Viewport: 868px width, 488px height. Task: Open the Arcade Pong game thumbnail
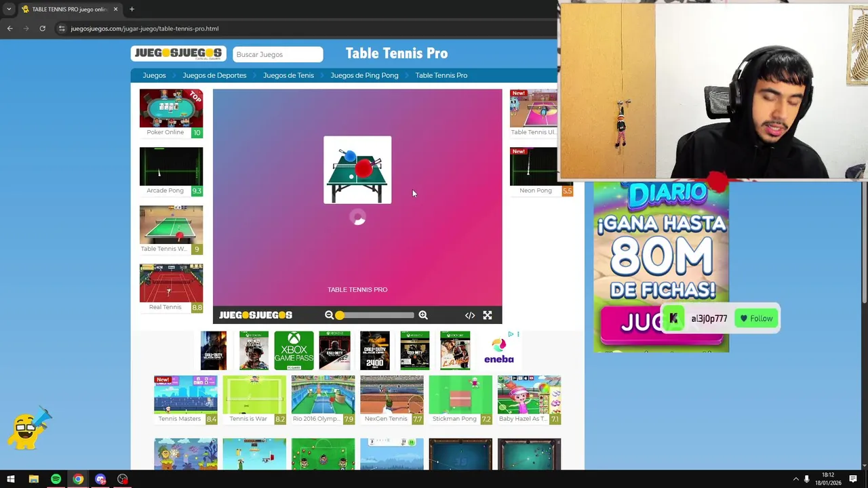click(171, 167)
